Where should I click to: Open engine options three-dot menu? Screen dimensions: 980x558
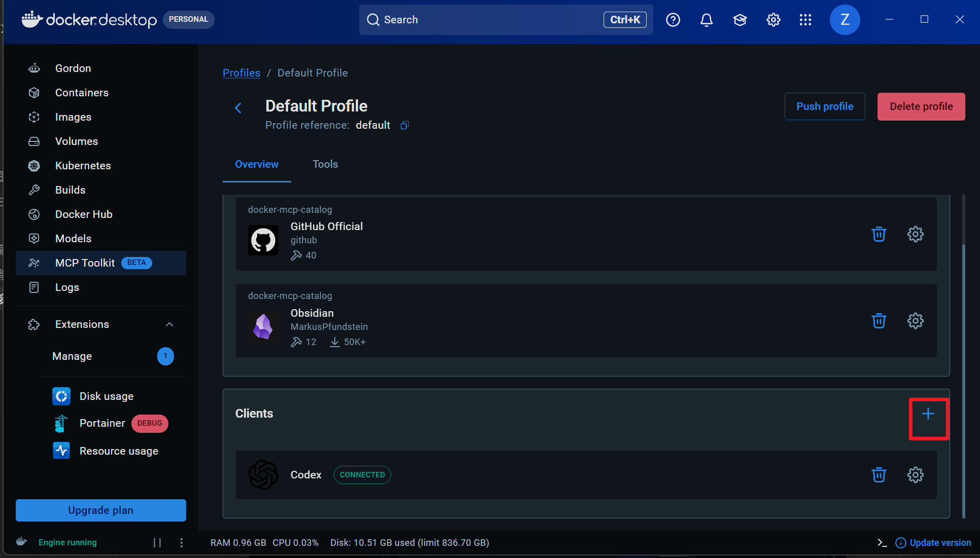point(182,543)
